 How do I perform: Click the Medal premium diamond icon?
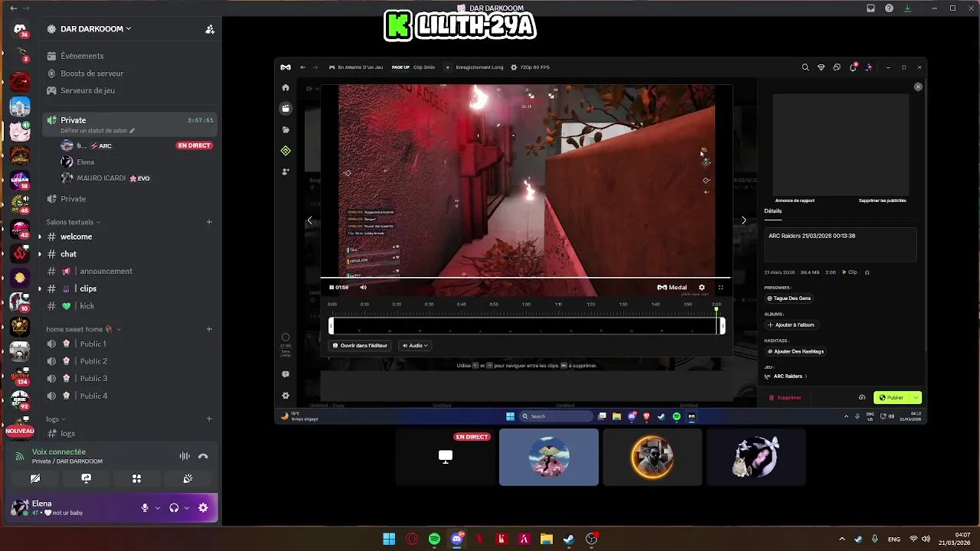pyautogui.click(x=821, y=67)
